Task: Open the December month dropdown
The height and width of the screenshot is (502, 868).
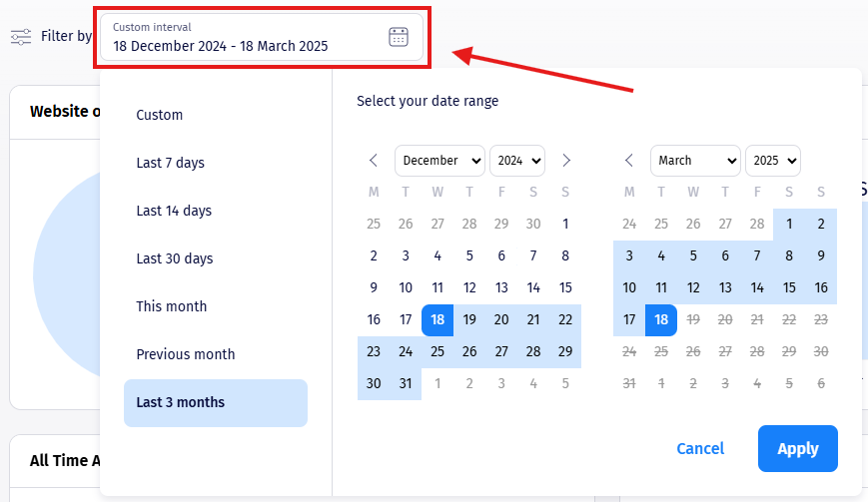Action: pos(439,160)
